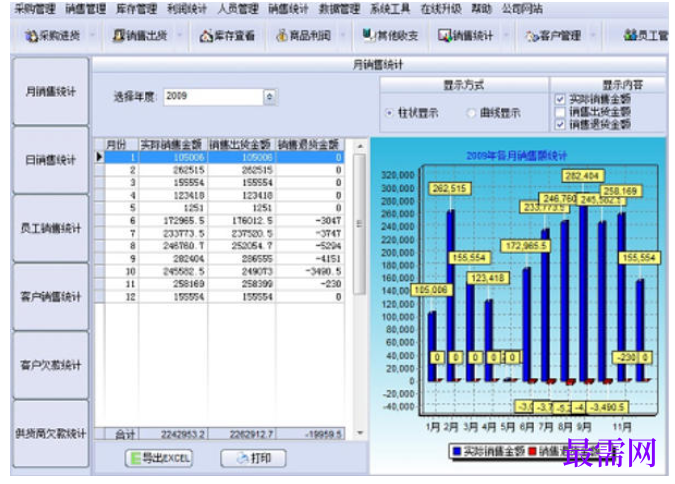Open the 其他收支 other income icon
Screen dimensions: 675x484
369,35
